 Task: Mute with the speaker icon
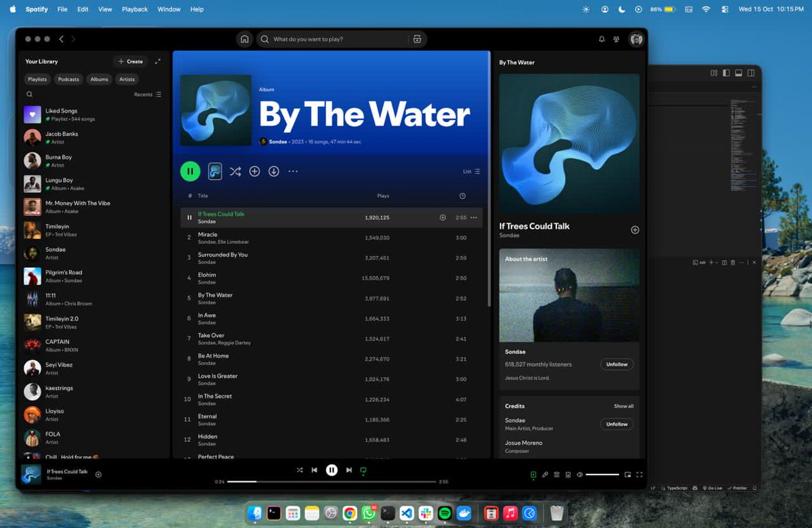580,475
